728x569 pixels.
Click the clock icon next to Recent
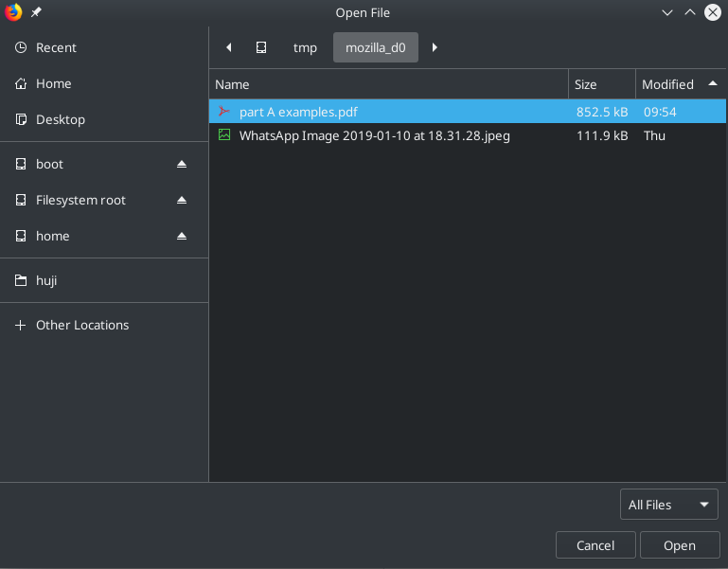coord(21,47)
